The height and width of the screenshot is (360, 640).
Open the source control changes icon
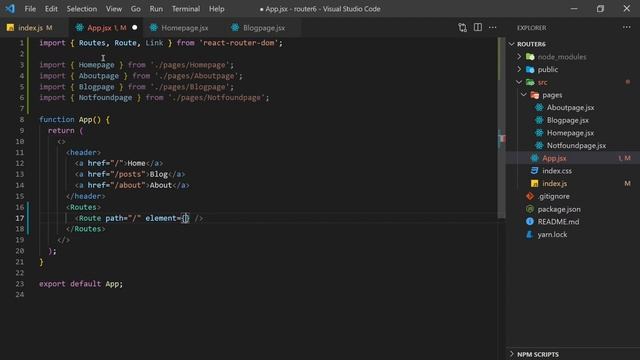coord(462,27)
